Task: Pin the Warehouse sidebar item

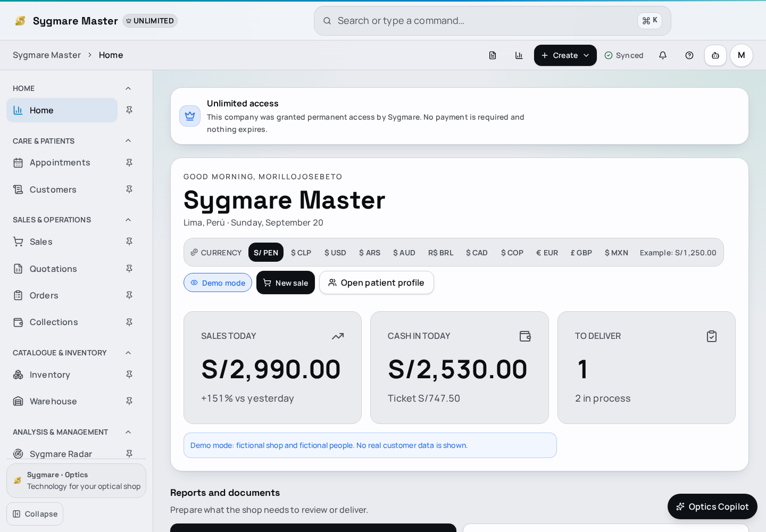Action: [x=129, y=401]
